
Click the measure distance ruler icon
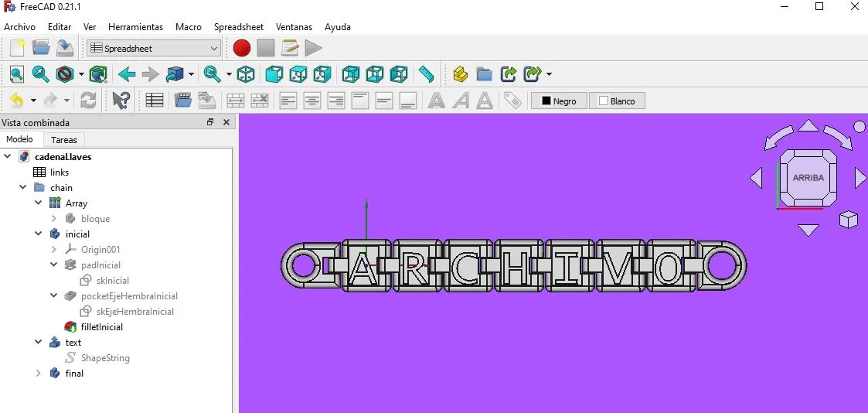pos(426,73)
